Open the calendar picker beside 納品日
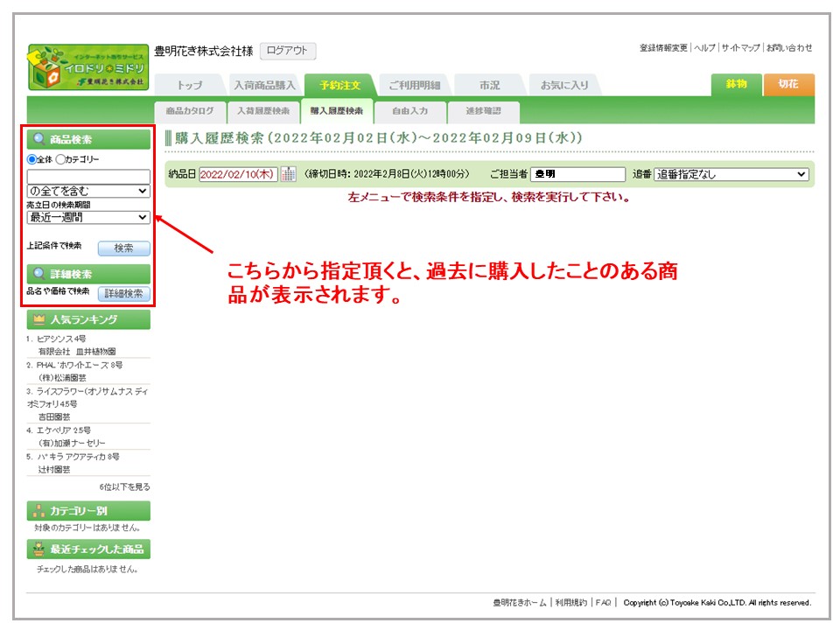This screenshot has width=840, height=630. click(288, 174)
